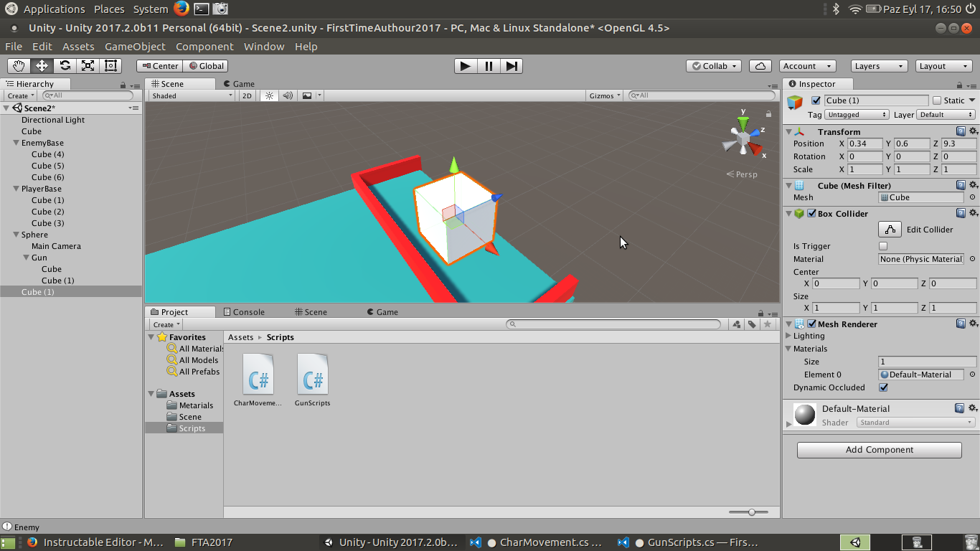Screen dimensions: 980x551
Task: Select the Rotate tool
Action: point(65,66)
